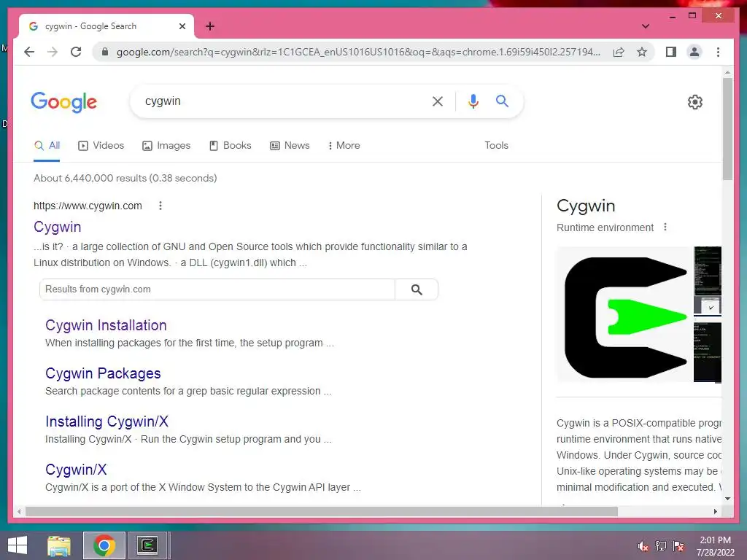The height and width of the screenshot is (560, 747).
Task: Click the scroll right arrow
Action: tap(715, 511)
